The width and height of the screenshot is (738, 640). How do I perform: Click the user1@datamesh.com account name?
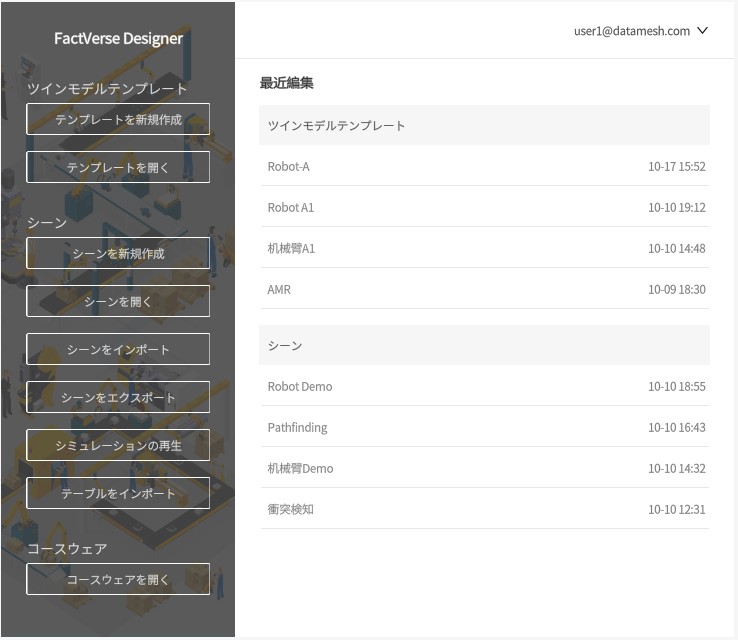point(631,31)
